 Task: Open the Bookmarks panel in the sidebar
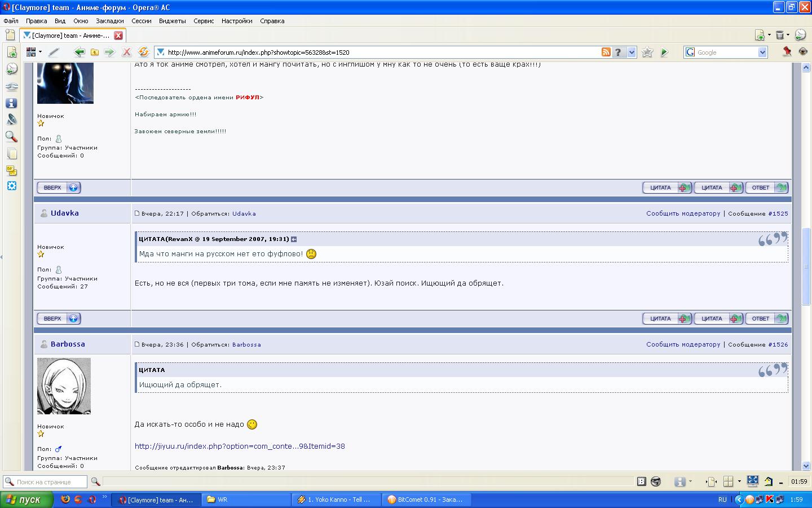pyautogui.click(x=11, y=52)
